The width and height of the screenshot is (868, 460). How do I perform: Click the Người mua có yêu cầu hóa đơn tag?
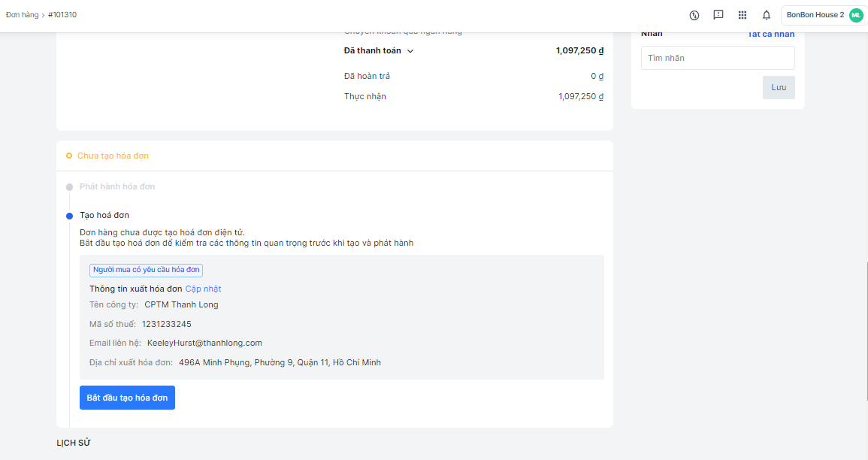point(146,271)
